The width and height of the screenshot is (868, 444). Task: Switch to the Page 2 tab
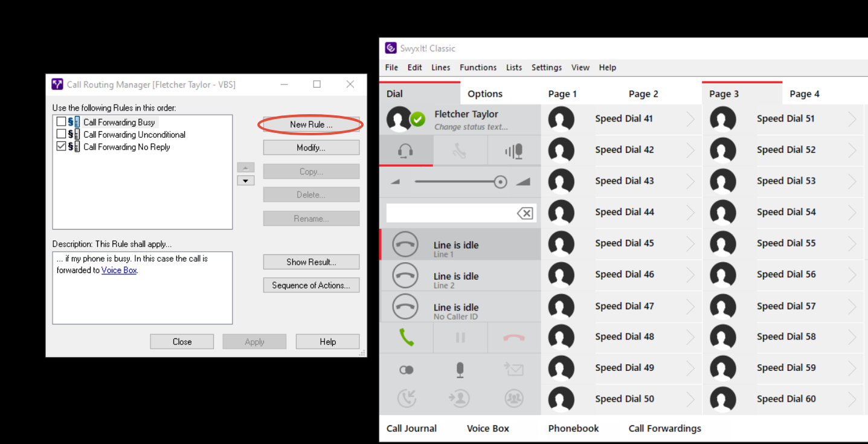pos(643,94)
